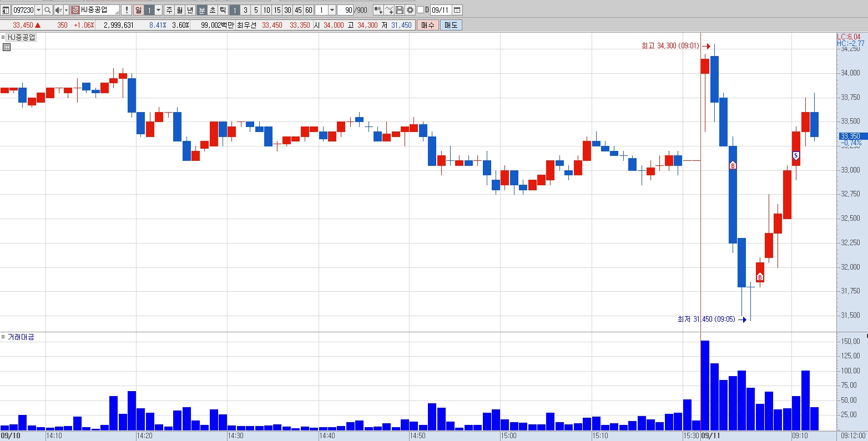The width and height of the screenshot is (868, 441).
Task: Switch chart to 분 (minute) mode
Action: (202, 10)
